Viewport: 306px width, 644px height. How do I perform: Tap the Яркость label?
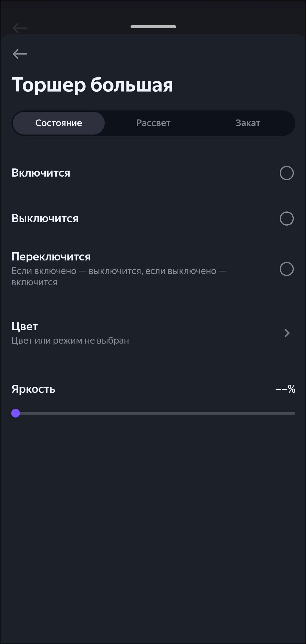pos(33,389)
